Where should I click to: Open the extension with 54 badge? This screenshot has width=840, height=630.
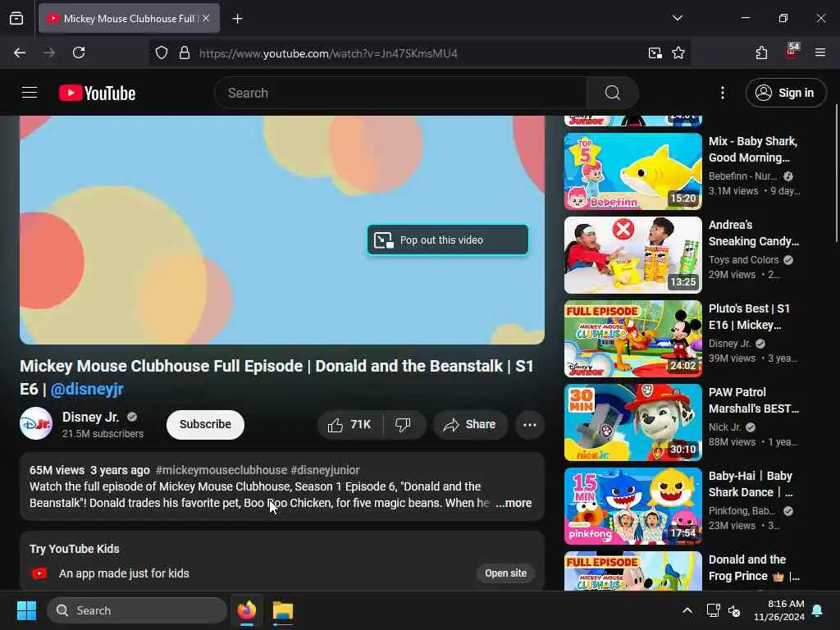point(792,52)
